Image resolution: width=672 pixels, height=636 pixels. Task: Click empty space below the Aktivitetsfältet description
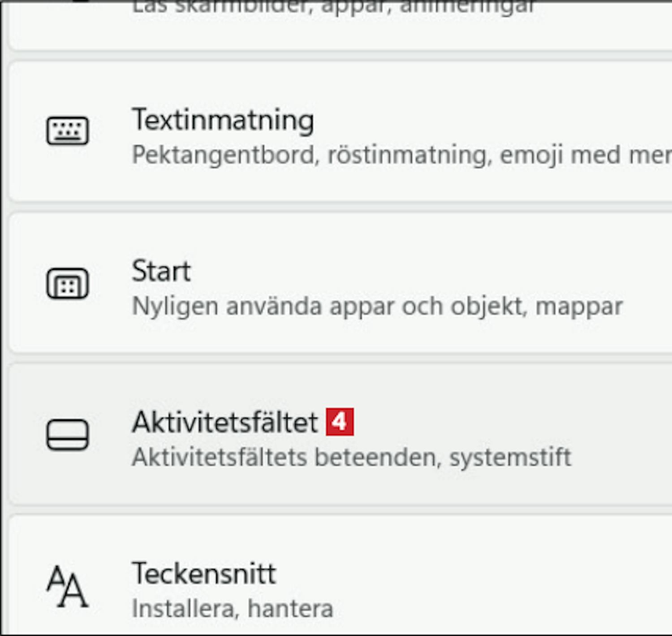tap(358, 486)
